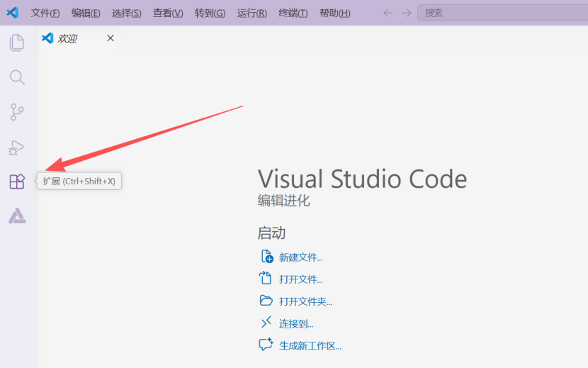Image resolution: width=588 pixels, height=368 pixels.
Task: Open the 选择(S) menu
Action: (126, 13)
